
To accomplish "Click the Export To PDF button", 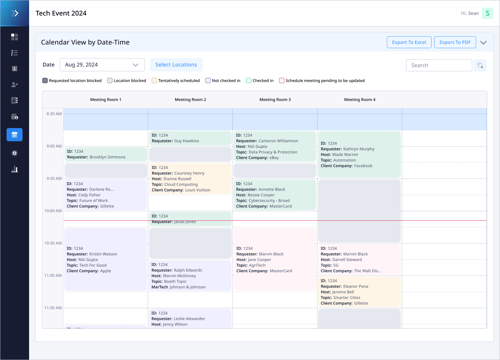I will coord(455,42).
